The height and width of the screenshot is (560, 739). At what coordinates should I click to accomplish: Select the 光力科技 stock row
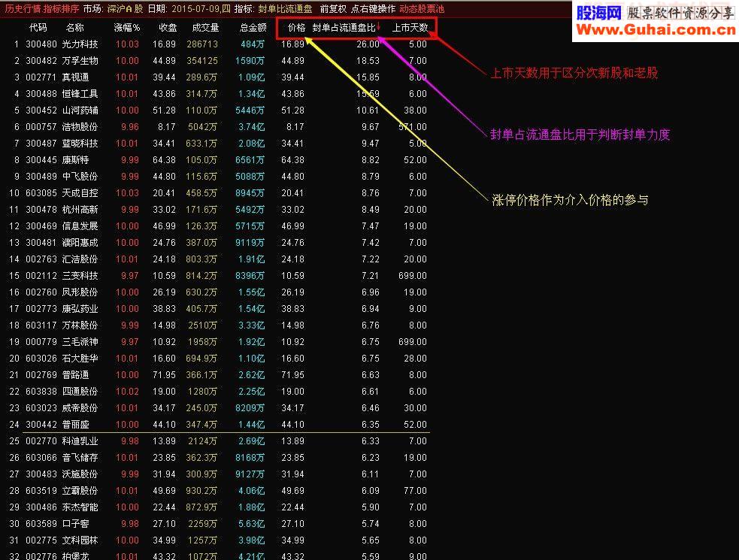click(x=220, y=44)
